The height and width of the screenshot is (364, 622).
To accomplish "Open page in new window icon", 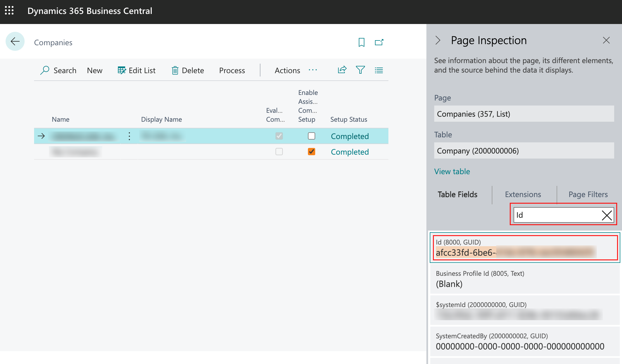I will tap(379, 42).
